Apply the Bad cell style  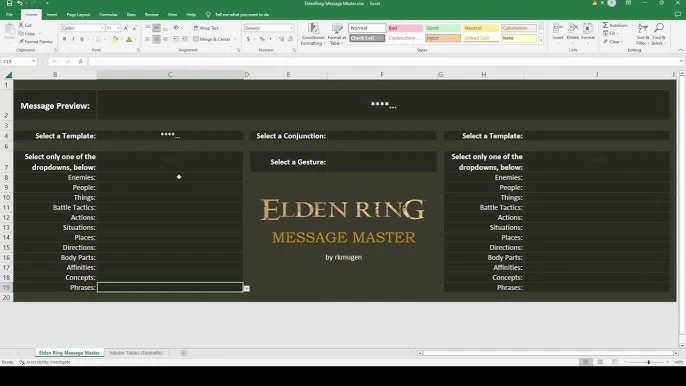point(405,28)
